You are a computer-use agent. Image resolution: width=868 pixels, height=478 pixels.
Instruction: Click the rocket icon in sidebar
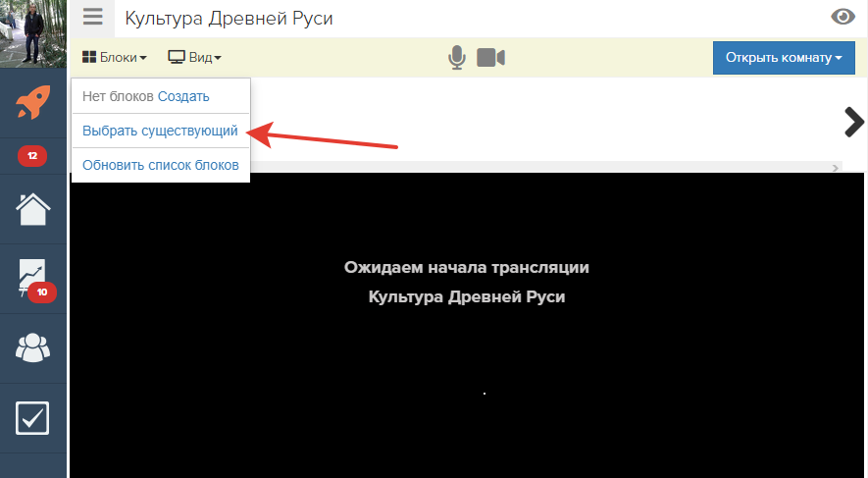click(x=33, y=102)
